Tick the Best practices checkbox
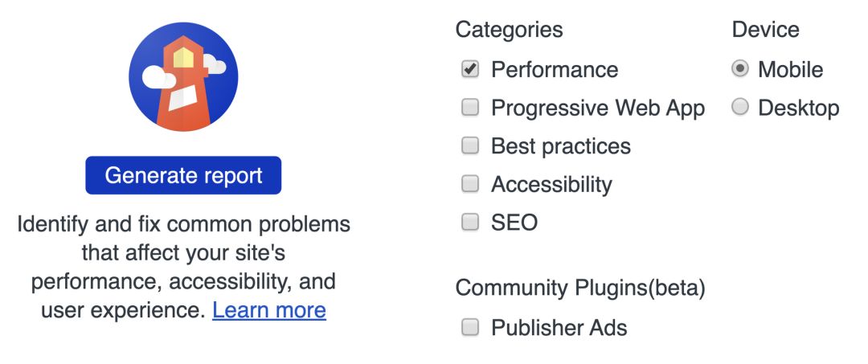The image size is (868, 364). (x=470, y=145)
